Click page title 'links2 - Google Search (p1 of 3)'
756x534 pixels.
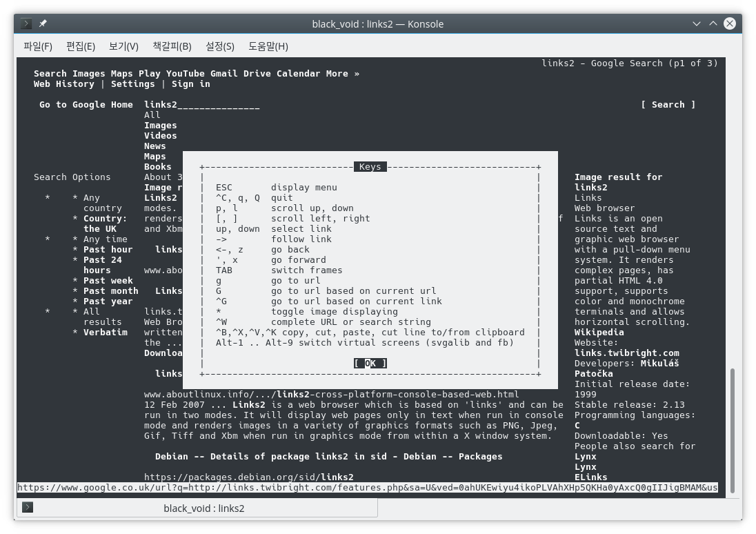click(x=630, y=63)
